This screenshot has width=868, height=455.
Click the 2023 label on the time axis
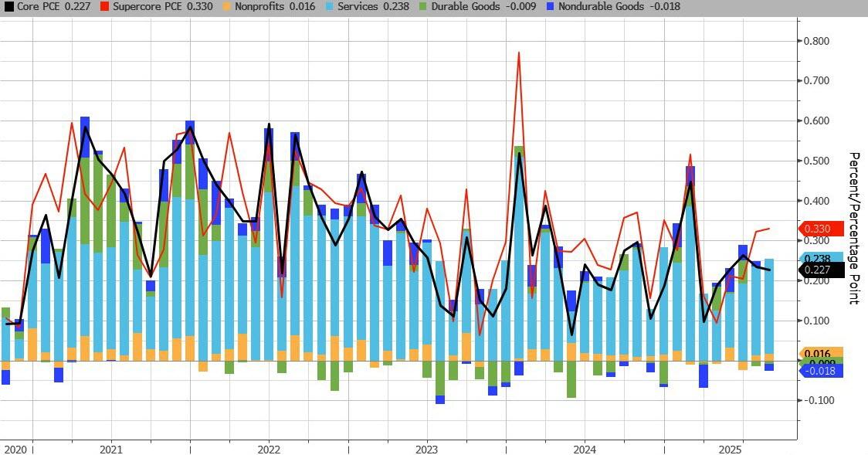(x=426, y=449)
